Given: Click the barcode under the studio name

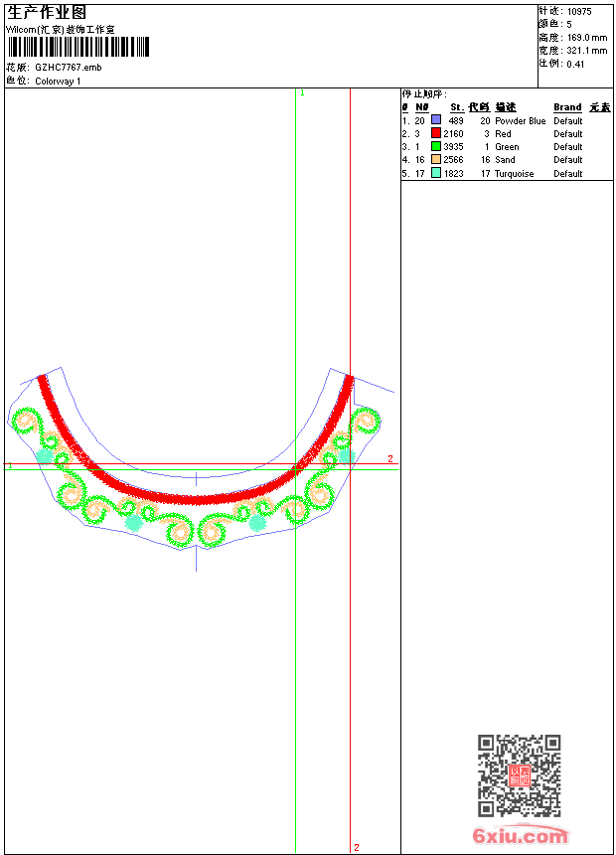Looking at the screenshot, I should click(77, 47).
